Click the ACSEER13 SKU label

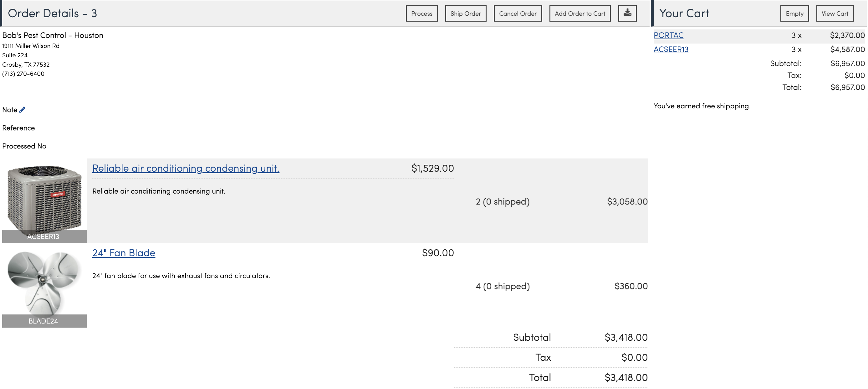point(43,236)
